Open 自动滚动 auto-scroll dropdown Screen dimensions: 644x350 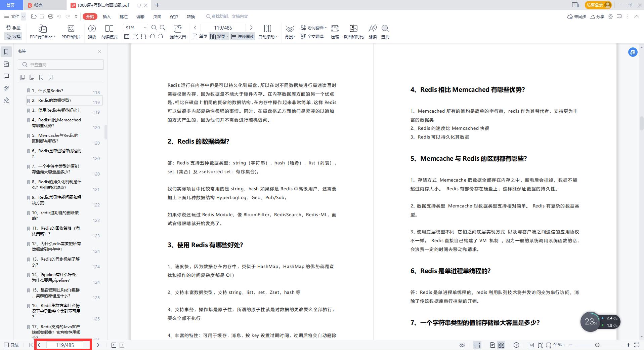(x=268, y=32)
